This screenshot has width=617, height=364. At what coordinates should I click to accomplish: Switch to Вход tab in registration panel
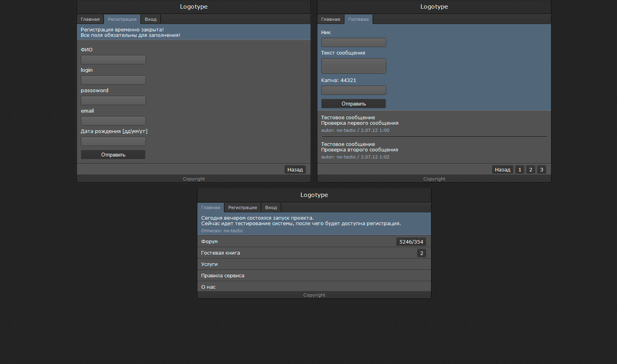pyautogui.click(x=150, y=19)
